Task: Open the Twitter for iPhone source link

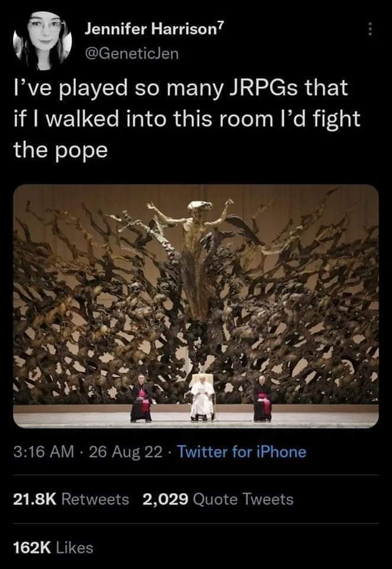Action: click(241, 452)
